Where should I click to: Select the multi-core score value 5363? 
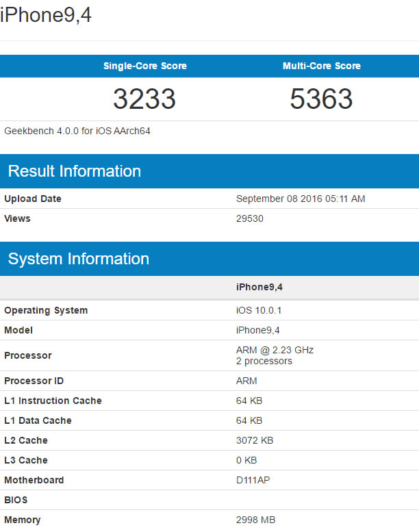tap(321, 99)
